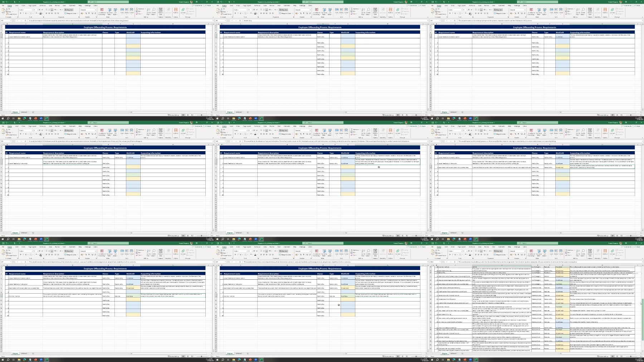Toggle Wrap Text in middle-left Excel window
The width and height of the screenshot is (644, 362).
coord(69,130)
